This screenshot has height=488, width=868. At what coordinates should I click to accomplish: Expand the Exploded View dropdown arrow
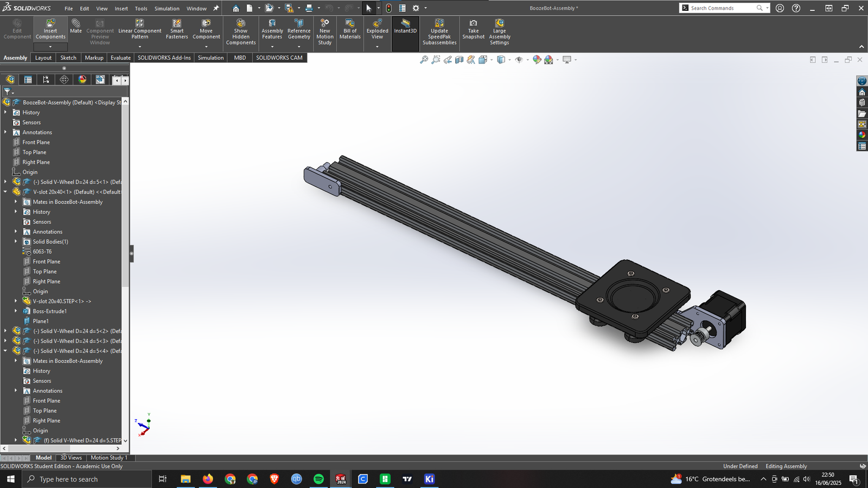click(x=378, y=47)
